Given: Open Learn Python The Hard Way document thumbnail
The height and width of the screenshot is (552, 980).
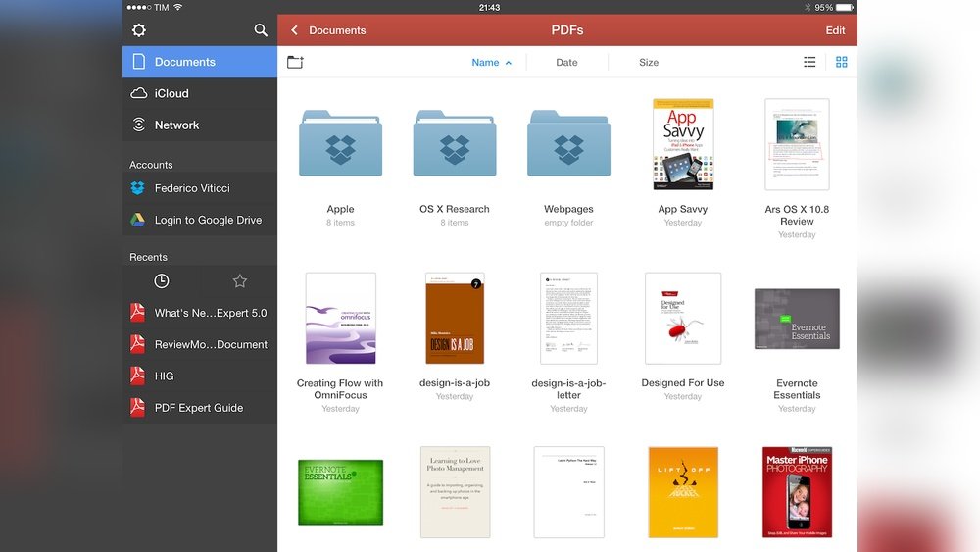Looking at the screenshot, I should 568,492.
